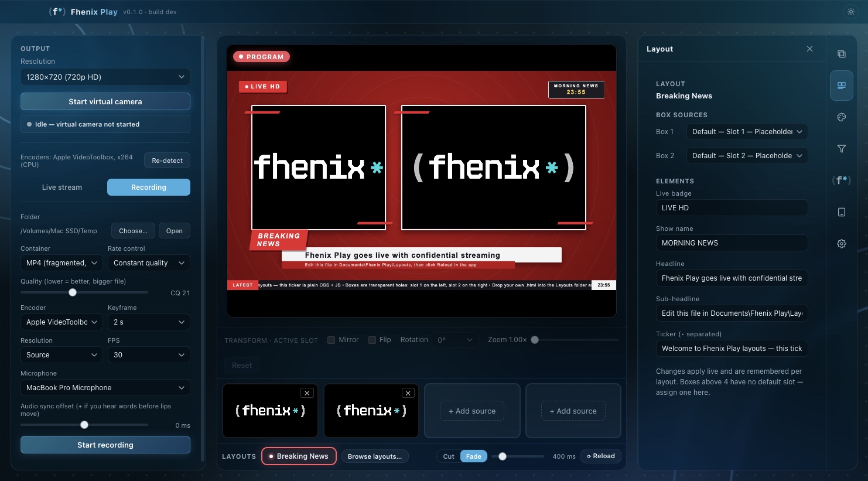Enable the Flip checkbox
The width and height of the screenshot is (868, 481).
tap(372, 340)
